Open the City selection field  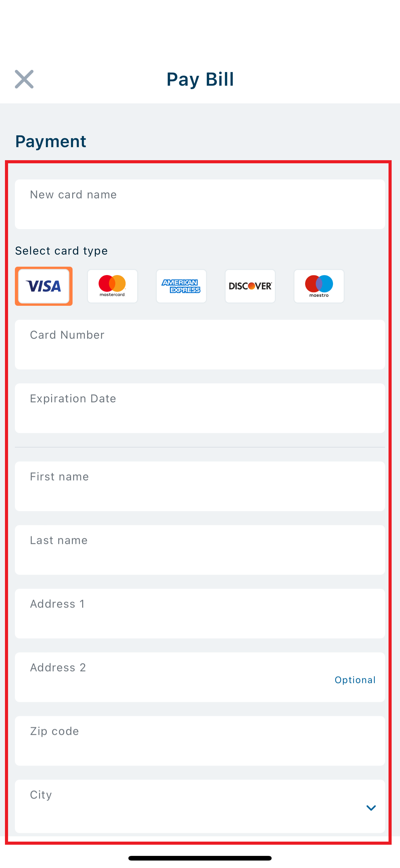click(x=200, y=806)
